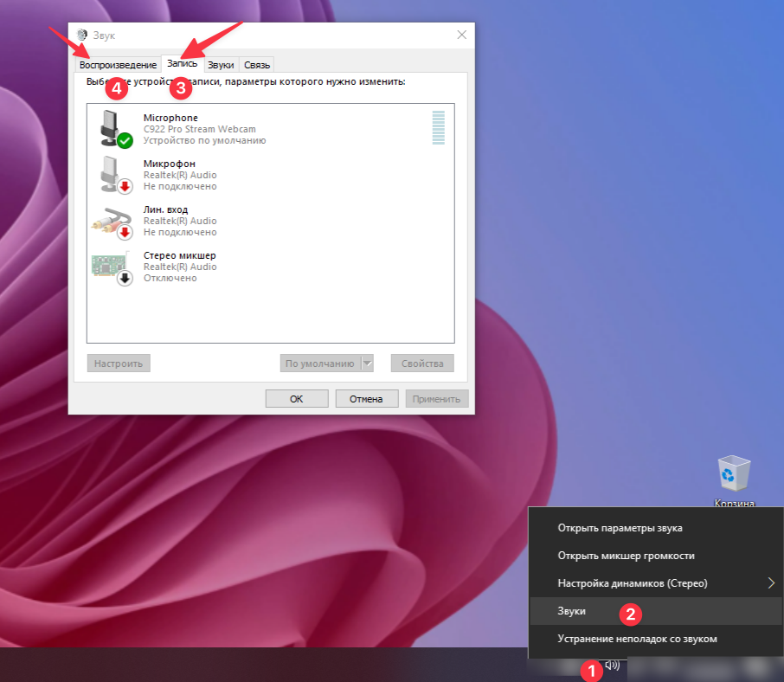784x682 pixels.
Task: Click the Звук window title speaker icon
Action: tap(82, 35)
